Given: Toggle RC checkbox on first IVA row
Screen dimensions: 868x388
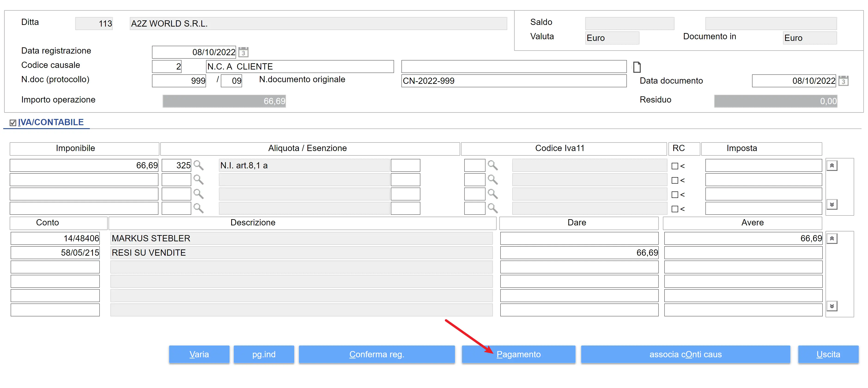Looking at the screenshot, I should click(x=675, y=166).
